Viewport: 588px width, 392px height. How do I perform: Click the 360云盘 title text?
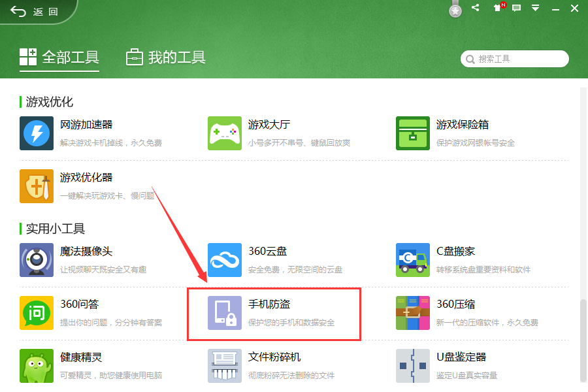(x=267, y=252)
